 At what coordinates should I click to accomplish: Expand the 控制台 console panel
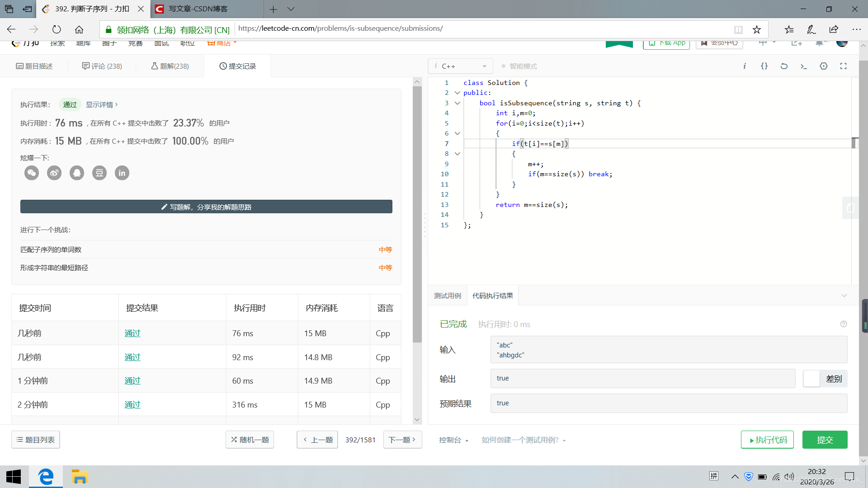click(x=453, y=440)
